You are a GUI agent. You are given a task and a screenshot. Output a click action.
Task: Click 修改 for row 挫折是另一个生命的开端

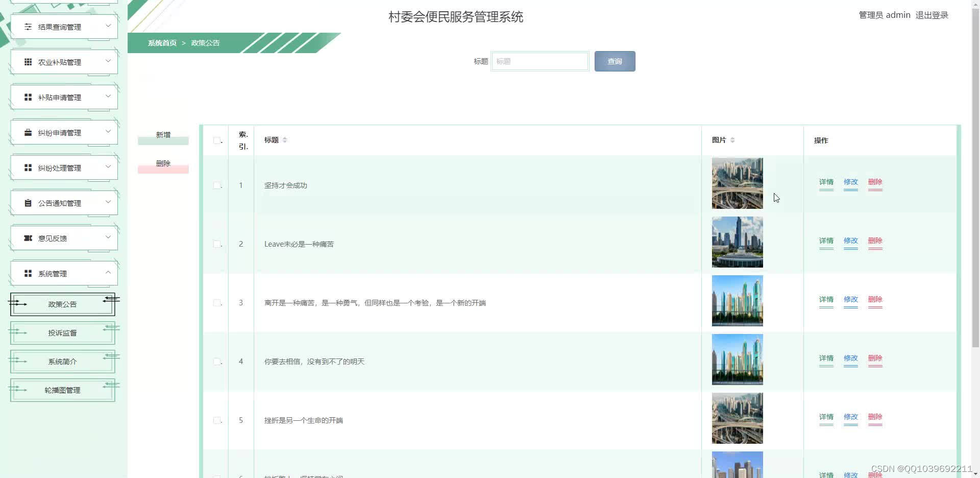point(850,417)
